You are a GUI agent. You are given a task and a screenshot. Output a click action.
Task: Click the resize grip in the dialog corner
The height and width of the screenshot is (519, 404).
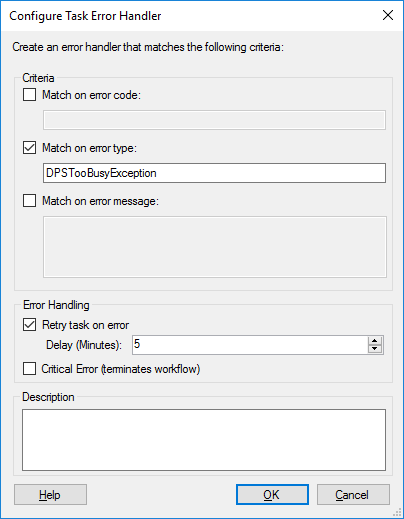[x=397, y=512]
